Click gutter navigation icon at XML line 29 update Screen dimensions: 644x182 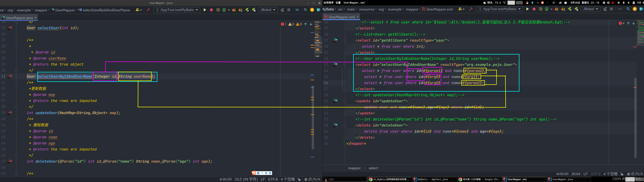click(x=335, y=101)
